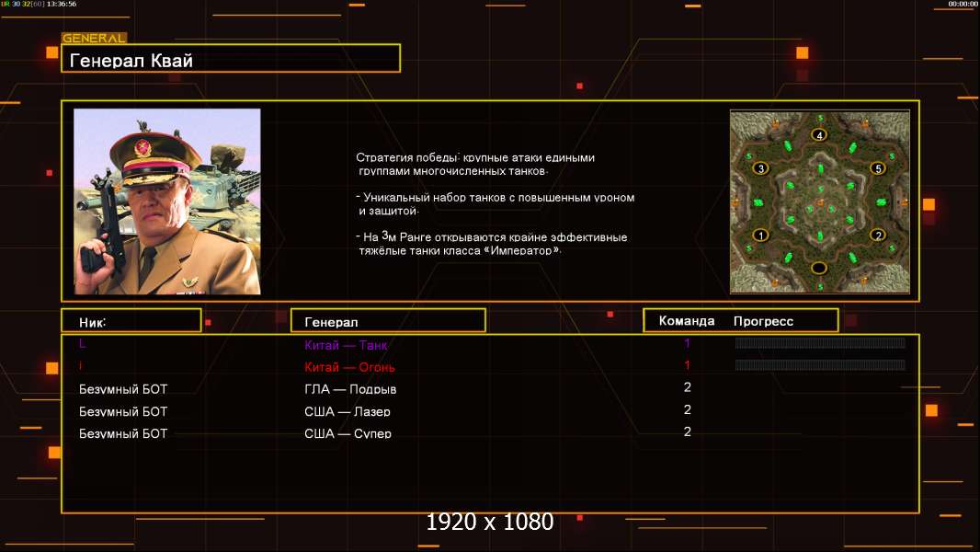Click General Kwai's portrait image
This screenshot has width=980, height=552.
(167, 201)
